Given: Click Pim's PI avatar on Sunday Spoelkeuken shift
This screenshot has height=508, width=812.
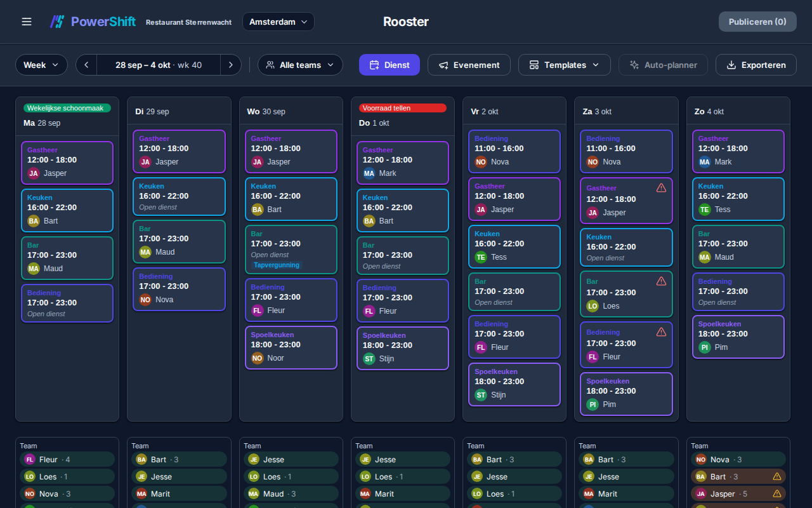Looking at the screenshot, I should pyautogui.click(x=705, y=347).
